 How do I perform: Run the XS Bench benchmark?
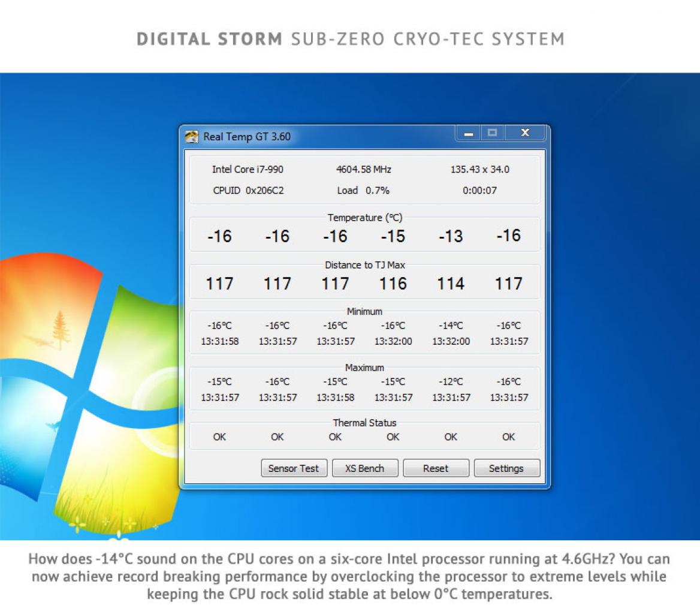(x=365, y=468)
